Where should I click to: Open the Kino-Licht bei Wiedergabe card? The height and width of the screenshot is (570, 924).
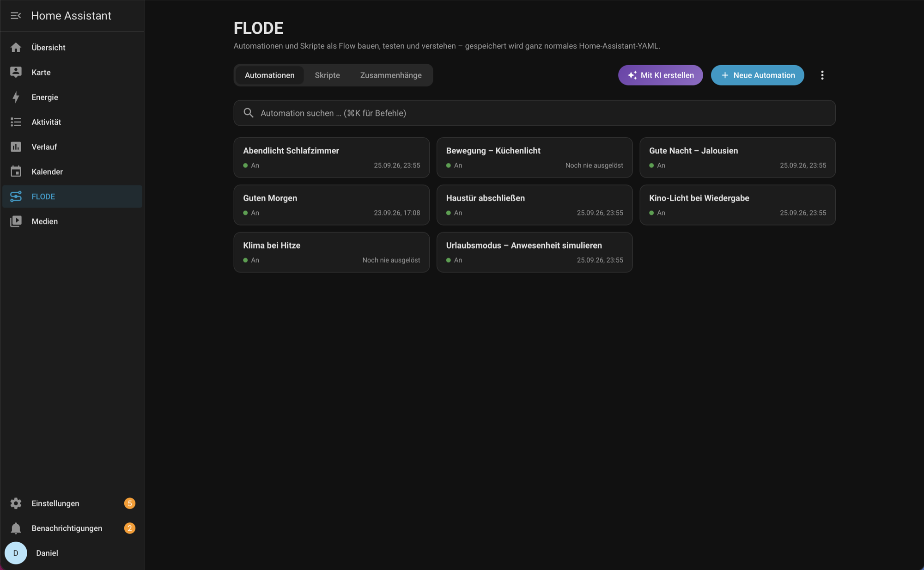tap(738, 205)
